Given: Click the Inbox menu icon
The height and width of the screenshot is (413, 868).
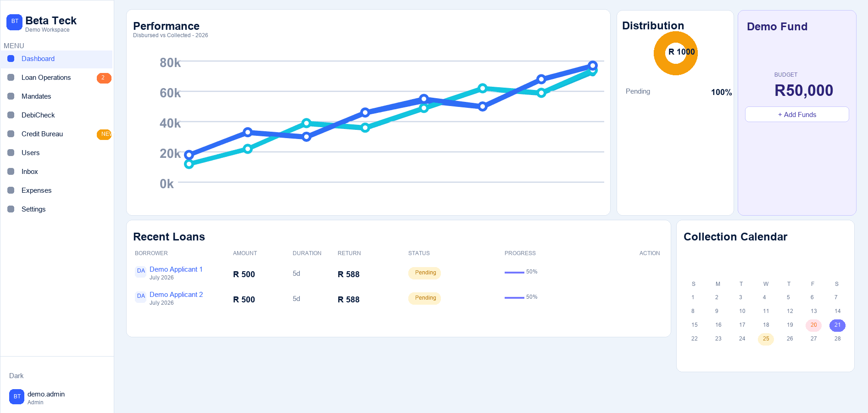Looking at the screenshot, I should (11, 172).
